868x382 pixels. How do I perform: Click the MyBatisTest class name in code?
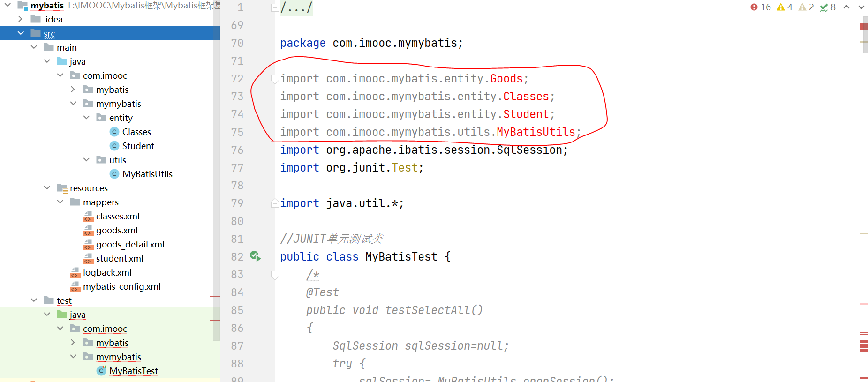click(401, 257)
